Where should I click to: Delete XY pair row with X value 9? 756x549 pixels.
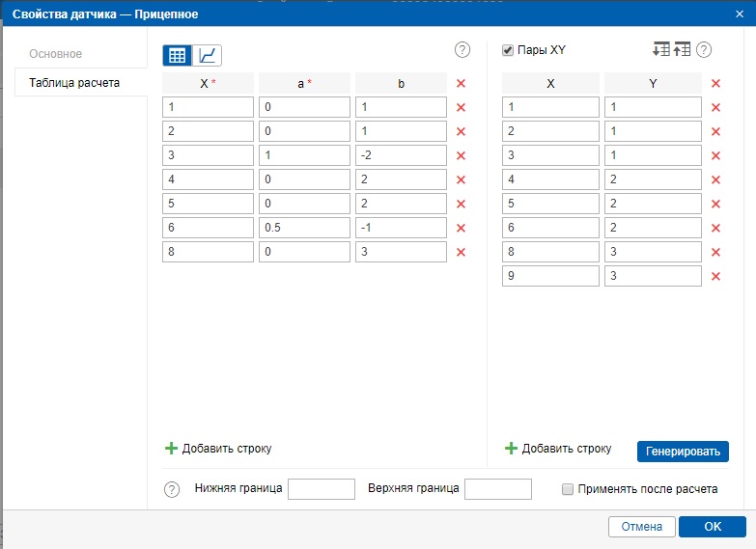(x=715, y=276)
